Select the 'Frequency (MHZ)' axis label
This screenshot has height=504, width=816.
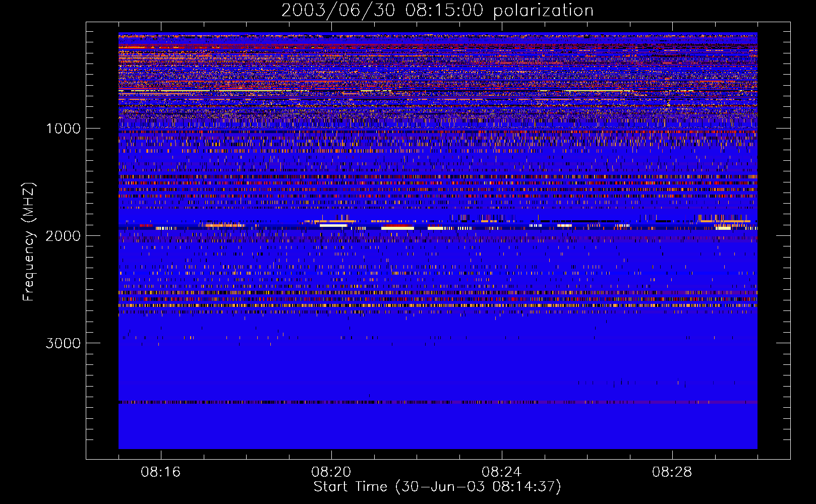[x=29, y=242]
